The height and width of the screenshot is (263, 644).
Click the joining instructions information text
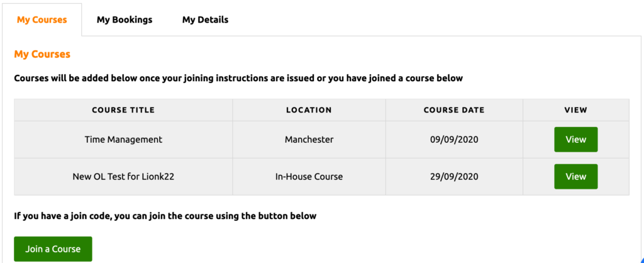(x=238, y=79)
